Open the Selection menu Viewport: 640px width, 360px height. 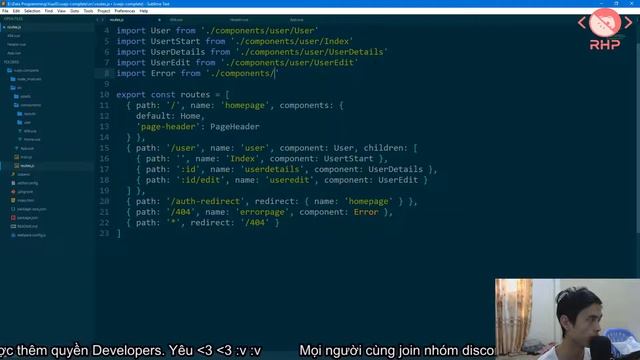point(32,11)
